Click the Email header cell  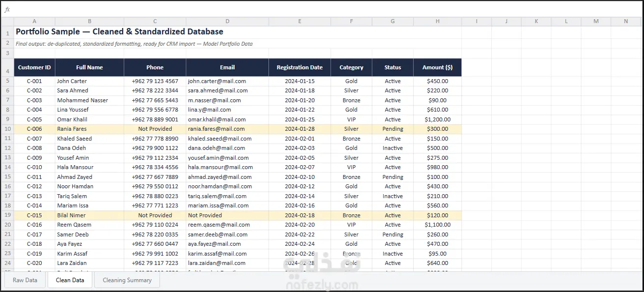pyautogui.click(x=227, y=67)
